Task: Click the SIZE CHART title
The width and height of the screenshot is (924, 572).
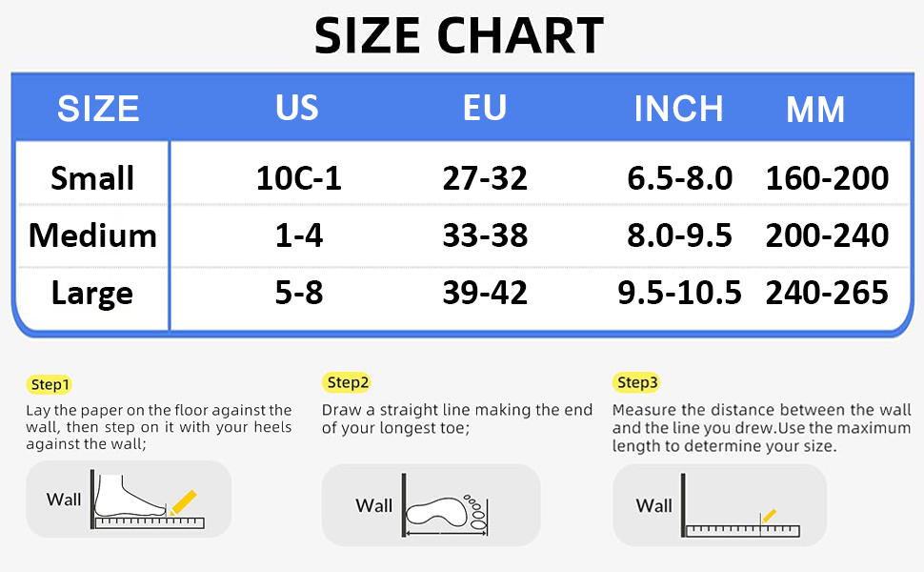Action: pos(459,36)
